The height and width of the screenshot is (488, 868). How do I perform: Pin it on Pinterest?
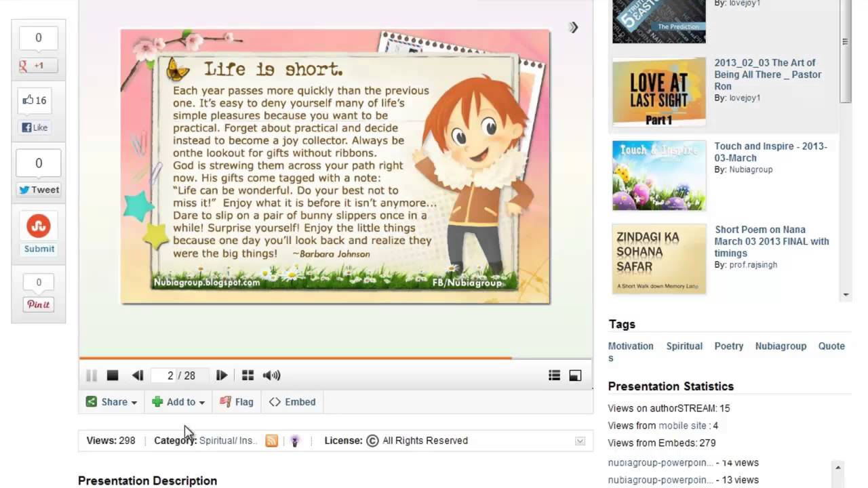39,304
